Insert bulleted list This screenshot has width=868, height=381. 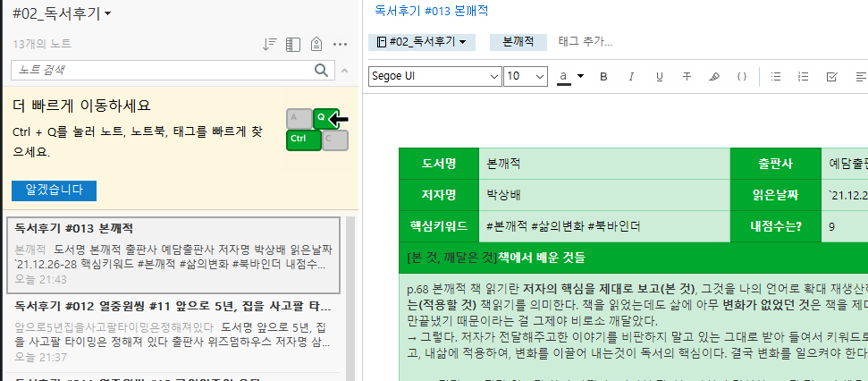tap(776, 76)
